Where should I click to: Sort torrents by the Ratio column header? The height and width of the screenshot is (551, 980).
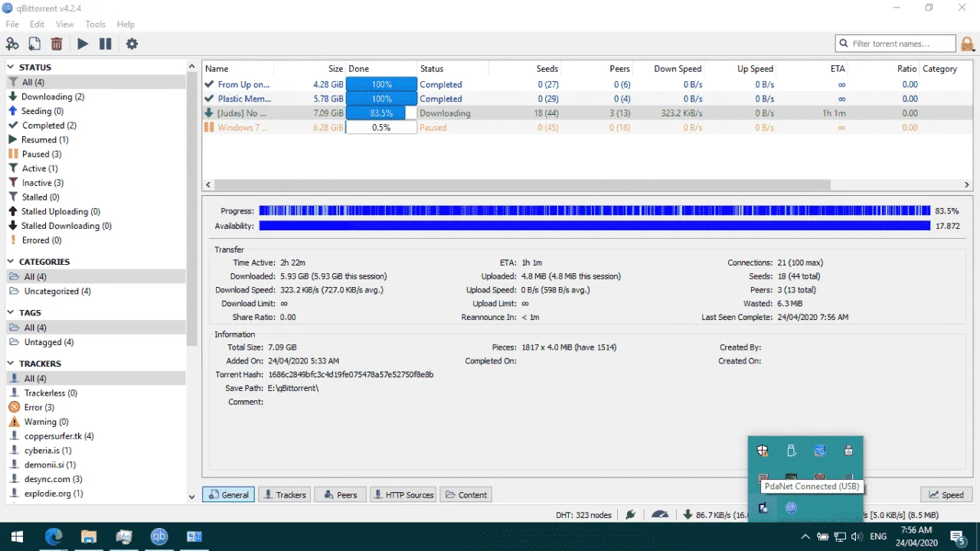coord(884,69)
